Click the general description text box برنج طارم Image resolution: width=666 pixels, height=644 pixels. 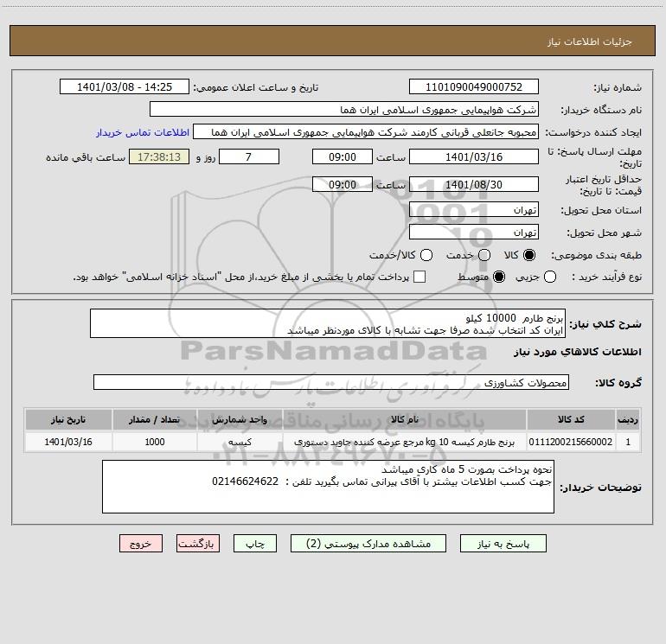[x=328, y=323]
